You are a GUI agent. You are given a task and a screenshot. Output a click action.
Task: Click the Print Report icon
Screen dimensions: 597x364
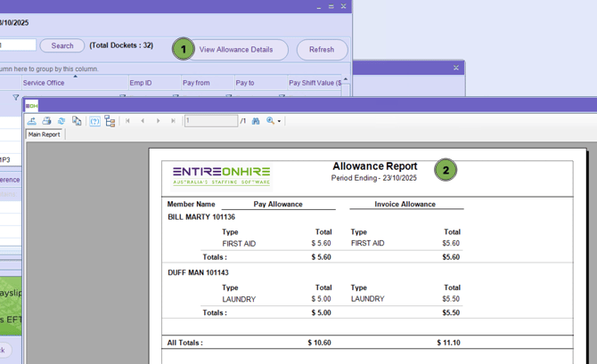47,121
